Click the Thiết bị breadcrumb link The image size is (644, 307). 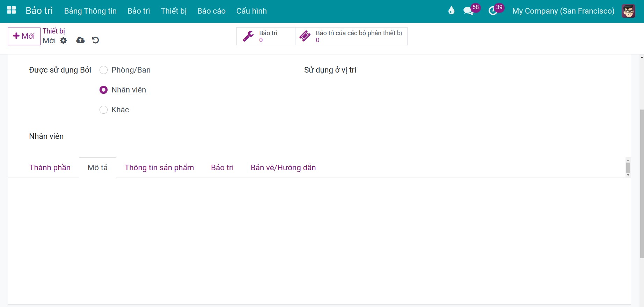click(54, 31)
